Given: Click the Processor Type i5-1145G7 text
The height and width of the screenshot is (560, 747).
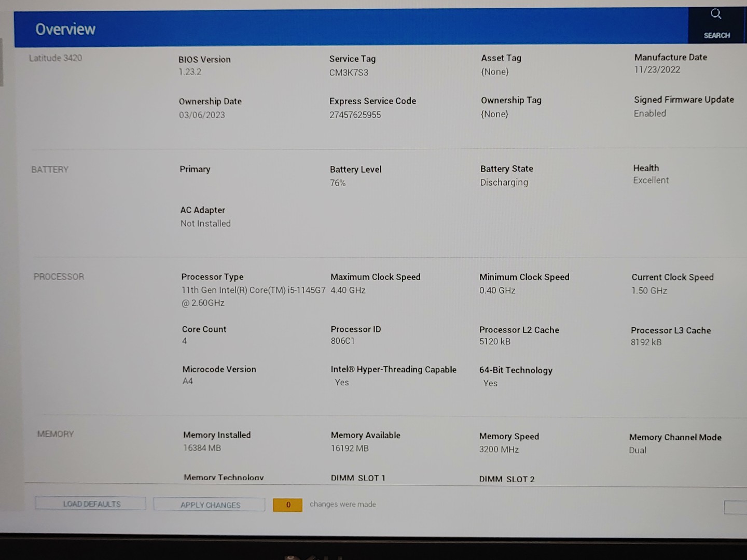Looking at the screenshot, I should click(253, 290).
